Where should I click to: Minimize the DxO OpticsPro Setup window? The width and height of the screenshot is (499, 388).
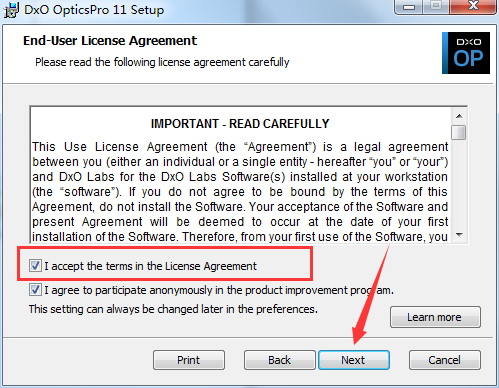point(409,7)
